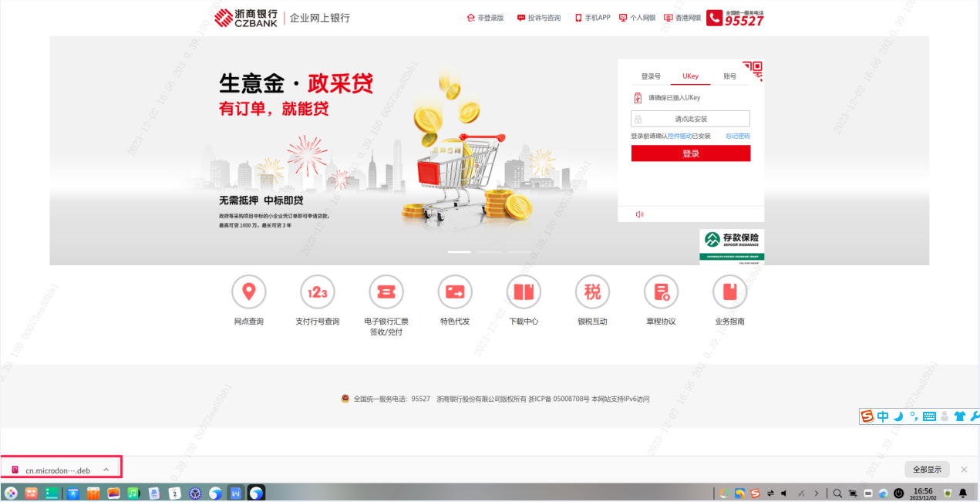
Task: Click the 浙ICP备 05008708号 footer text
Action: (558, 399)
